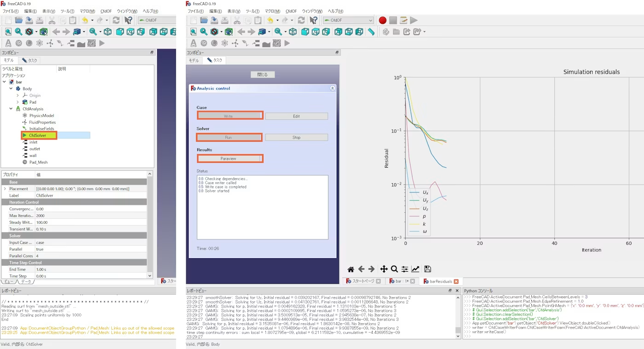644x349 pixels.
Task: Click the measure distance ruler icon
Action: [x=371, y=32]
